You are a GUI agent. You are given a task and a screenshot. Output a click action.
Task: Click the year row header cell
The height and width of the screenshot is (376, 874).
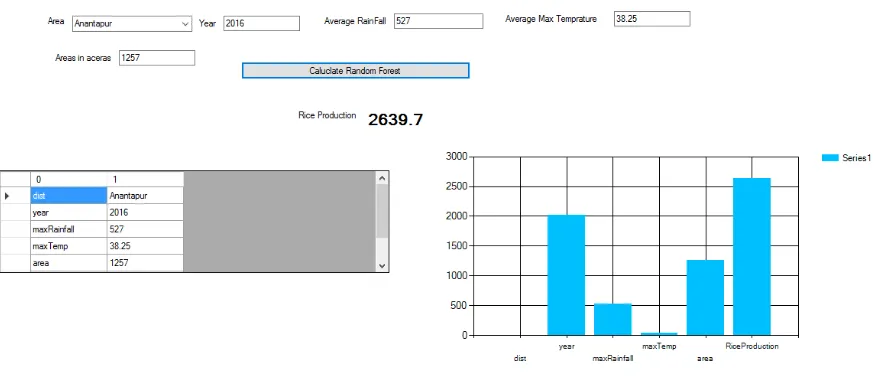(x=15, y=212)
